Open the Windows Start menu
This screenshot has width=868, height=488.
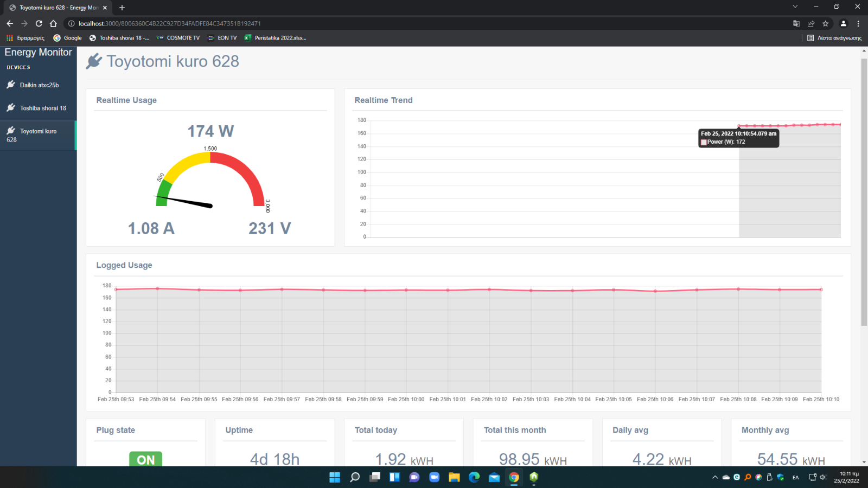point(335,477)
